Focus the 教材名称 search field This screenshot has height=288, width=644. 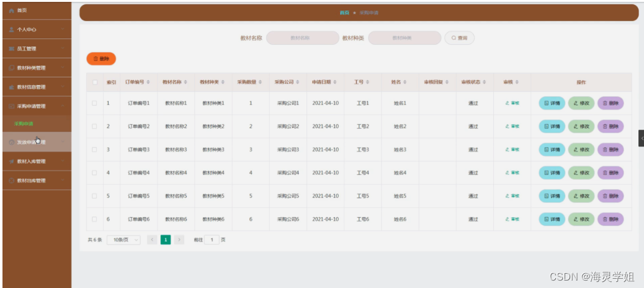click(303, 38)
